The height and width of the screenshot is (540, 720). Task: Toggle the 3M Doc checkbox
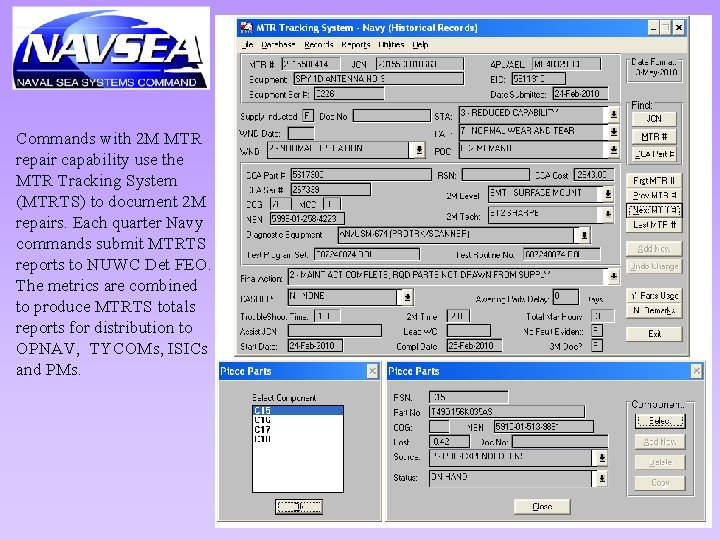(596, 345)
